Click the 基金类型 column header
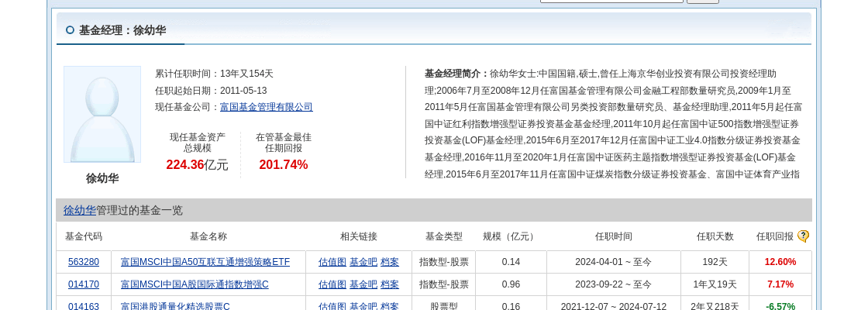The width and height of the screenshot is (868, 310). [444, 236]
